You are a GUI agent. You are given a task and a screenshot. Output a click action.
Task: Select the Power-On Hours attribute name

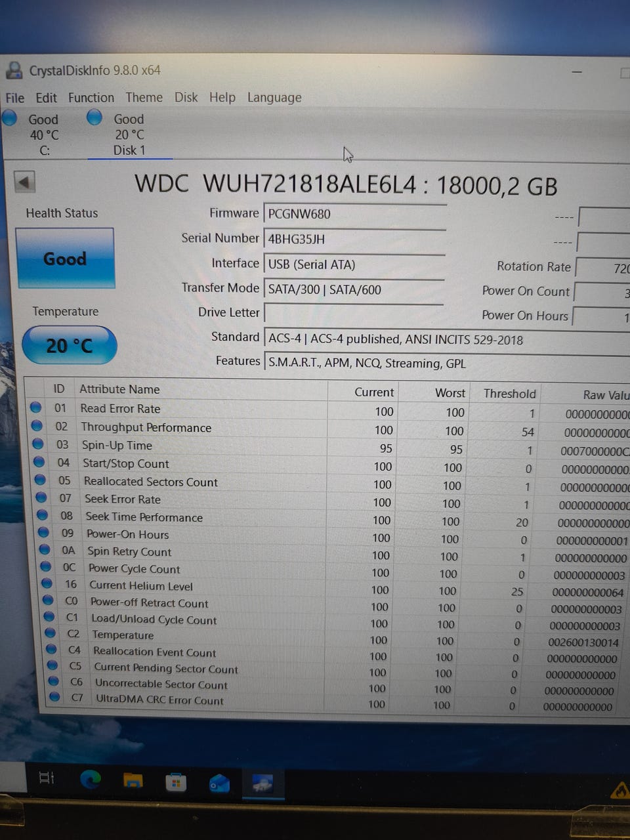click(x=128, y=534)
